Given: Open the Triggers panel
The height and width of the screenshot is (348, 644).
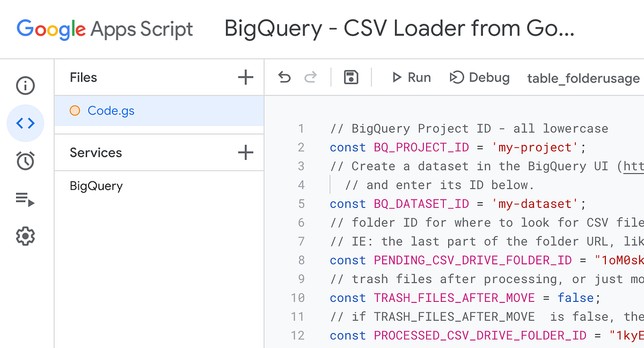Looking at the screenshot, I should coord(25,160).
